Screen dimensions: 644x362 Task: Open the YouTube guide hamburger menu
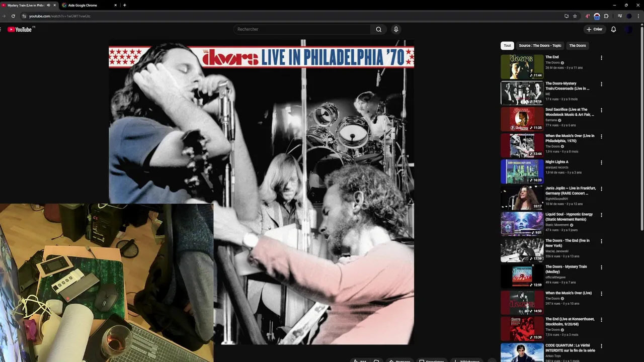coord(1,29)
